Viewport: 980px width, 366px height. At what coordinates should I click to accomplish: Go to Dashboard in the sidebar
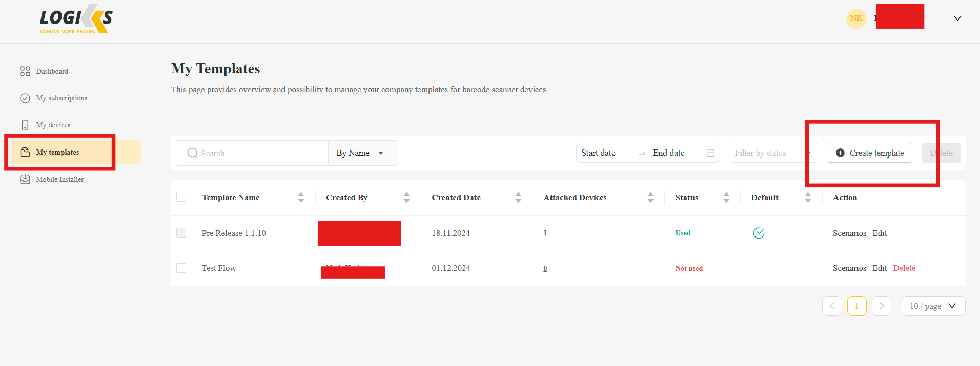(x=52, y=71)
